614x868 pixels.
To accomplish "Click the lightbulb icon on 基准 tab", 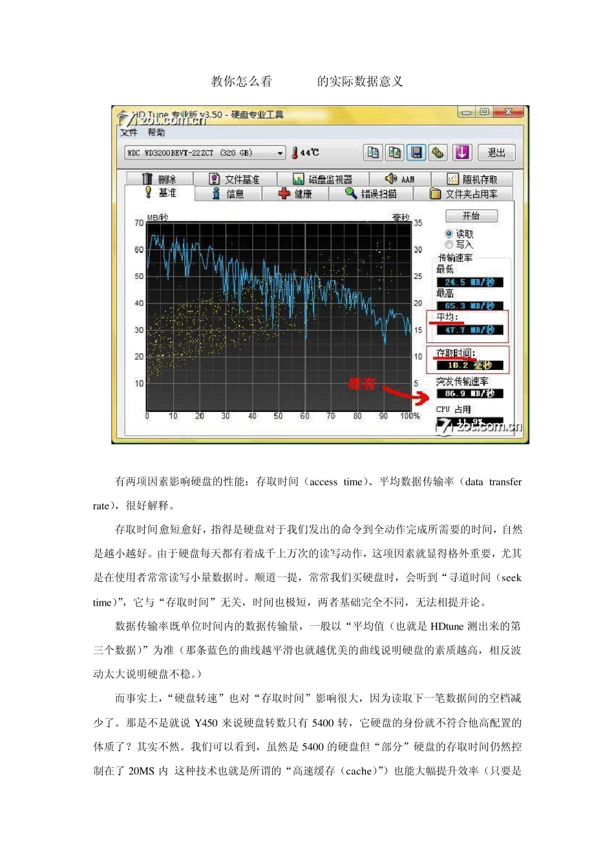I will (x=148, y=192).
